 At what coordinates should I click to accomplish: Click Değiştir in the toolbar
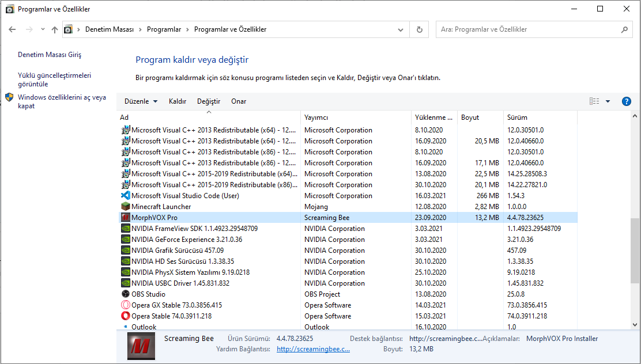click(209, 101)
